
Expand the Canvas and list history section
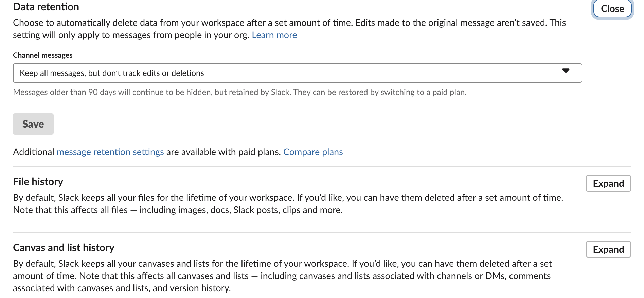pos(608,249)
